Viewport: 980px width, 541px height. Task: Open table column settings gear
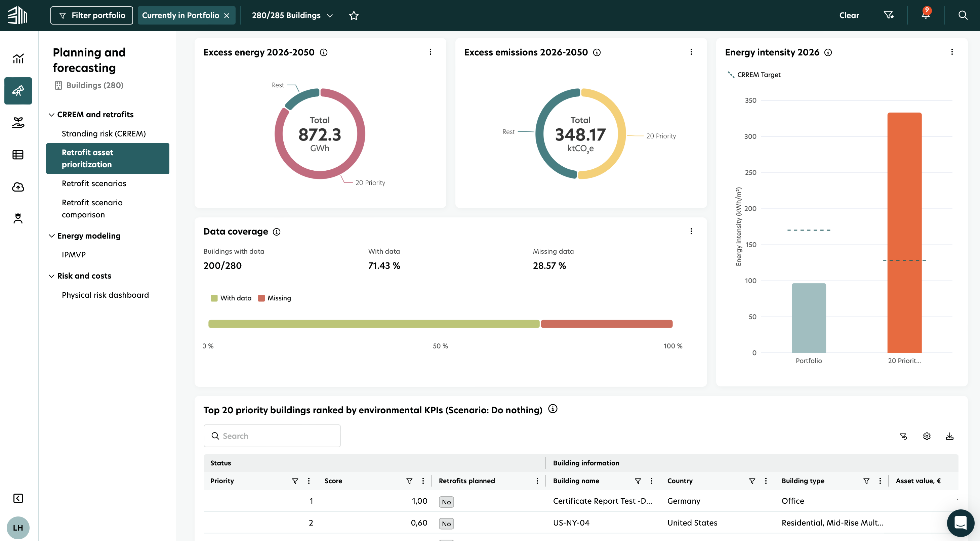927,436
